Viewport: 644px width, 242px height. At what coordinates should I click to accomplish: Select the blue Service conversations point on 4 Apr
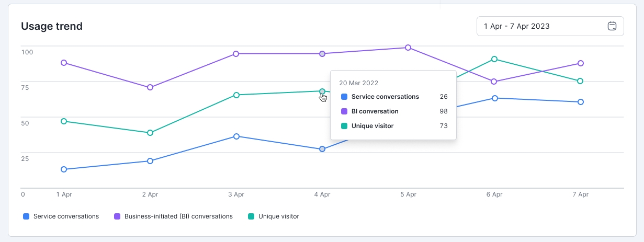322,149
